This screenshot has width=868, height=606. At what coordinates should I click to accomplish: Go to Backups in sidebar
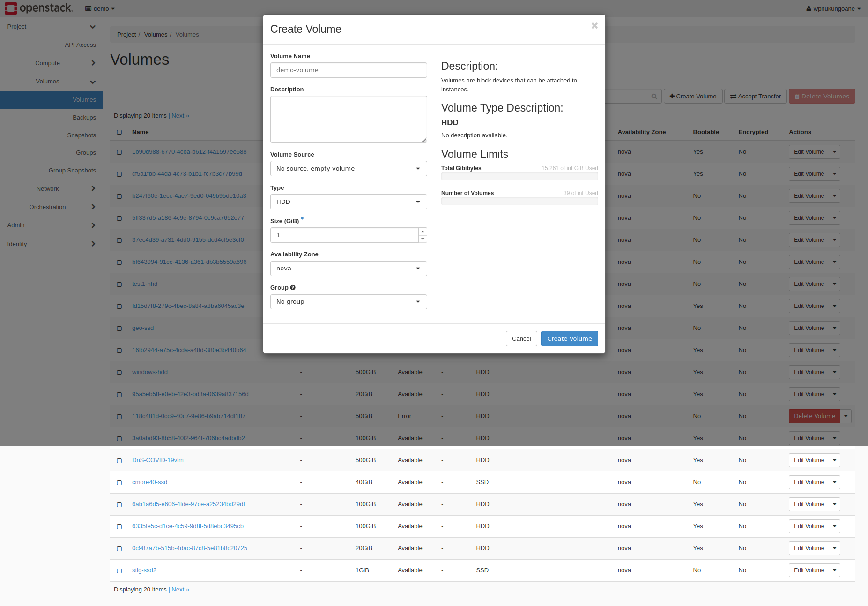(84, 118)
